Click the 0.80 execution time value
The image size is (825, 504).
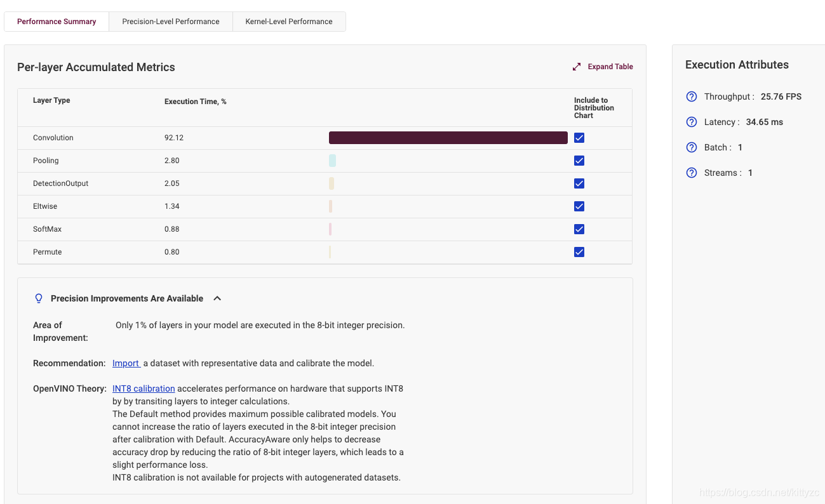coord(172,252)
